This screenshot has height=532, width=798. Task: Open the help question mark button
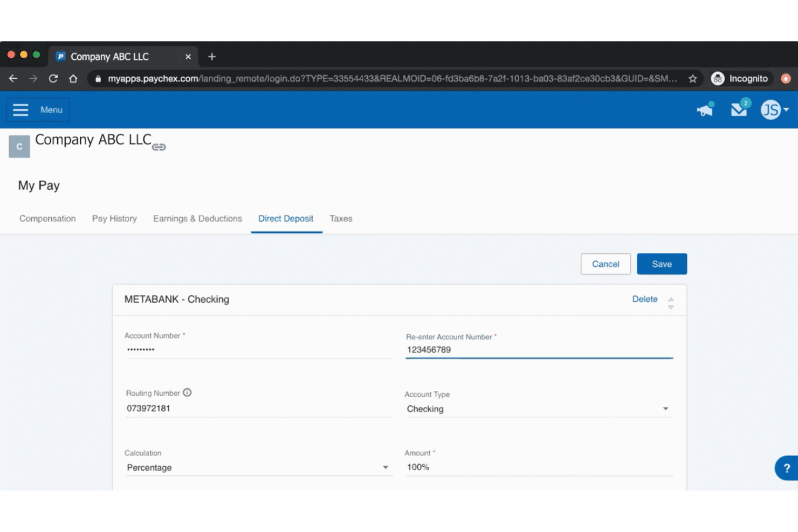point(787,468)
